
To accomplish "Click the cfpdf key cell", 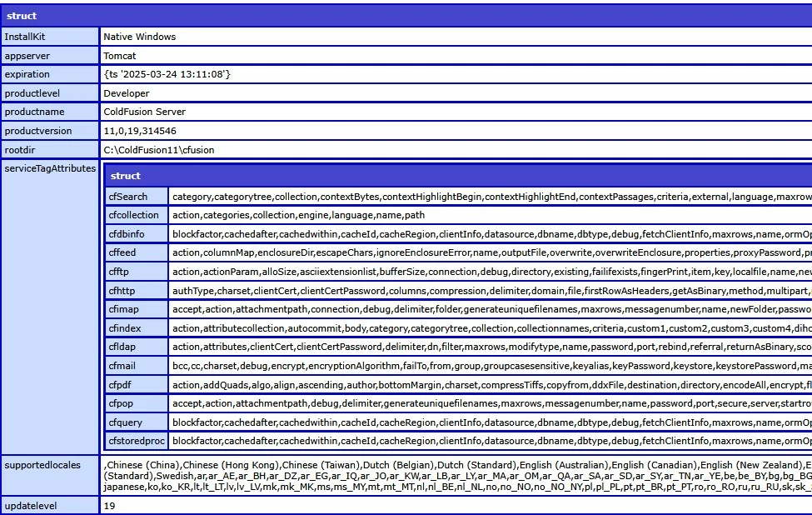I will click(137, 385).
